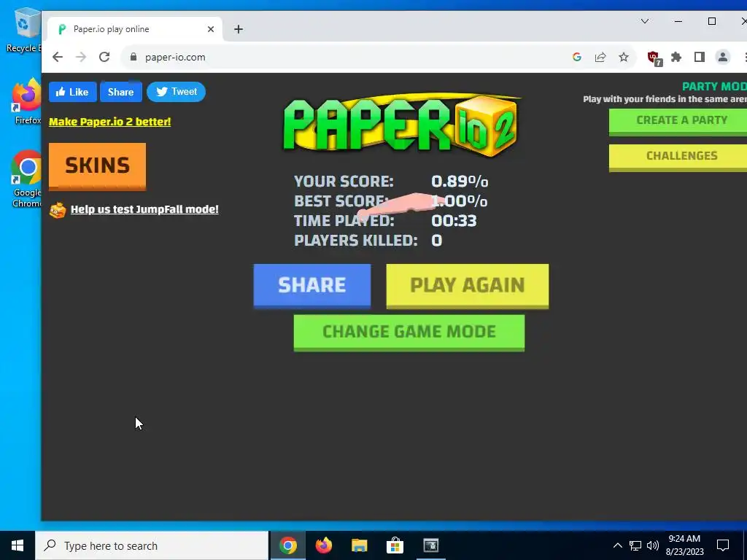Image resolution: width=747 pixels, height=560 pixels.
Task: Open the CHALLENGES button
Action: (x=678, y=157)
